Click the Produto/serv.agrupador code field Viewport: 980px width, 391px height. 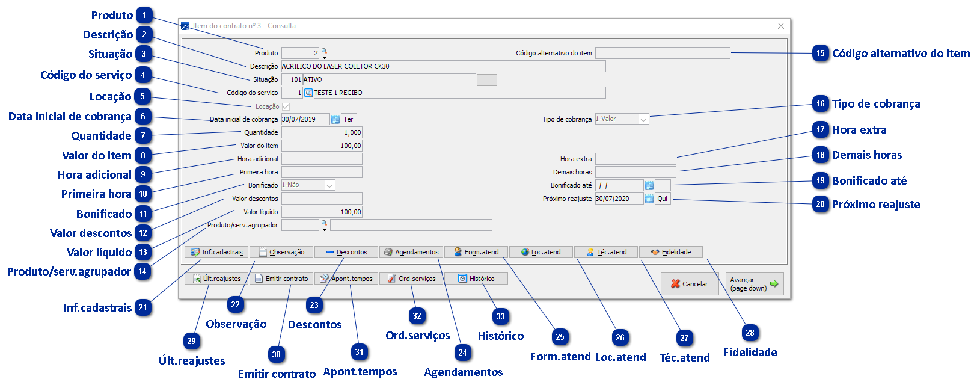301,225
